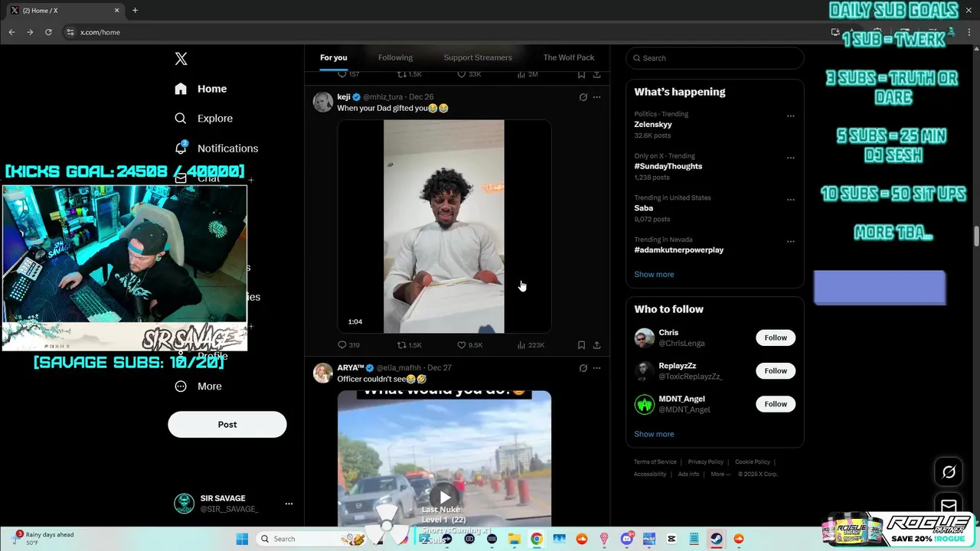Show more under What's happening

pyautogui.click(x=654, y=275)
